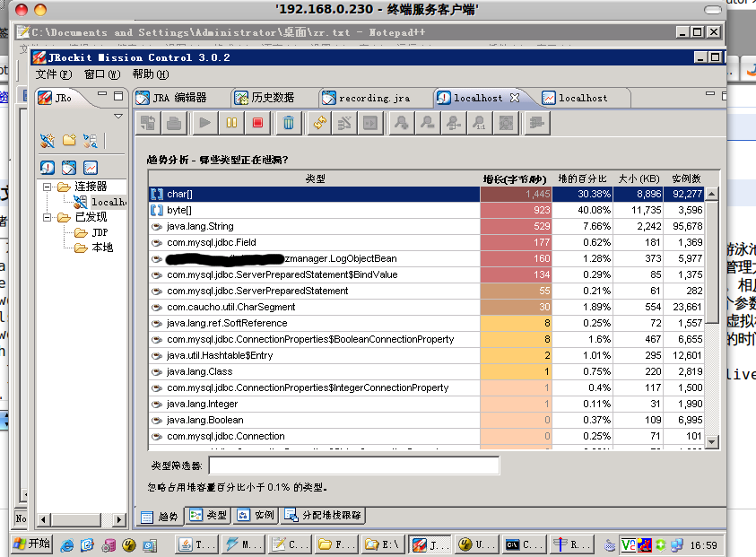Click the browser panel scroll right arrow
The width and height of the screenshot is (756, 557).
pyautogui.click(x=118, y=519)
